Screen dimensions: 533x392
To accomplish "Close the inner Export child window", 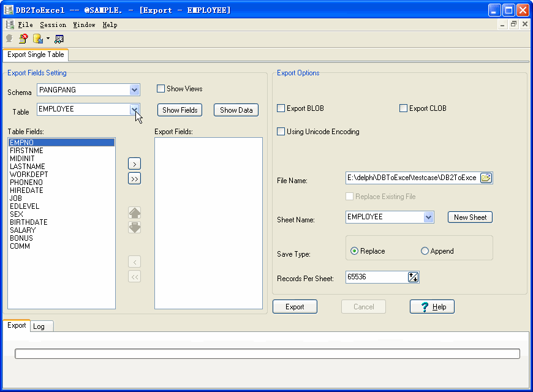I will [x=525, y=24].
